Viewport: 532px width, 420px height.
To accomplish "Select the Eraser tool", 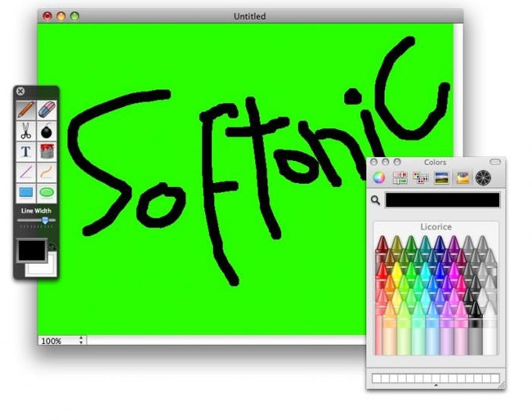I will 47,110.
